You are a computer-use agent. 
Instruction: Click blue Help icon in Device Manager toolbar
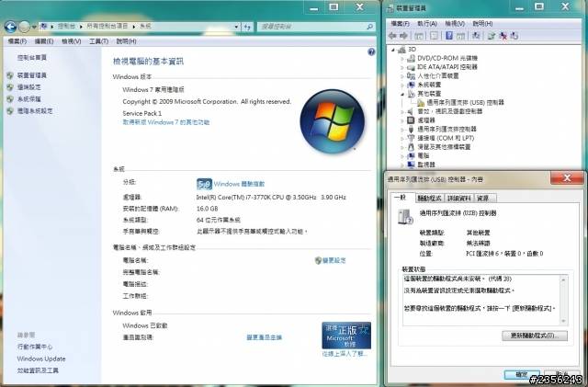click(x=449, y=36)
